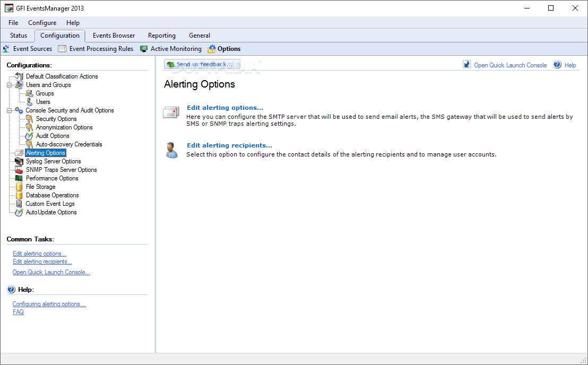Click the Help link text top right
The image size is (588, 365).
tap(570, 65)
